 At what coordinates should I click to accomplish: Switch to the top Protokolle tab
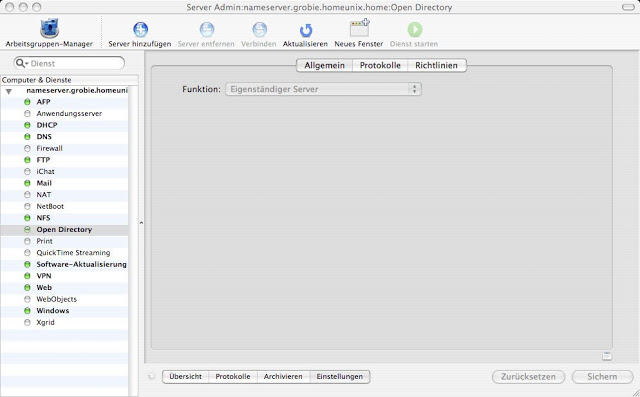(x=380, y=65)
